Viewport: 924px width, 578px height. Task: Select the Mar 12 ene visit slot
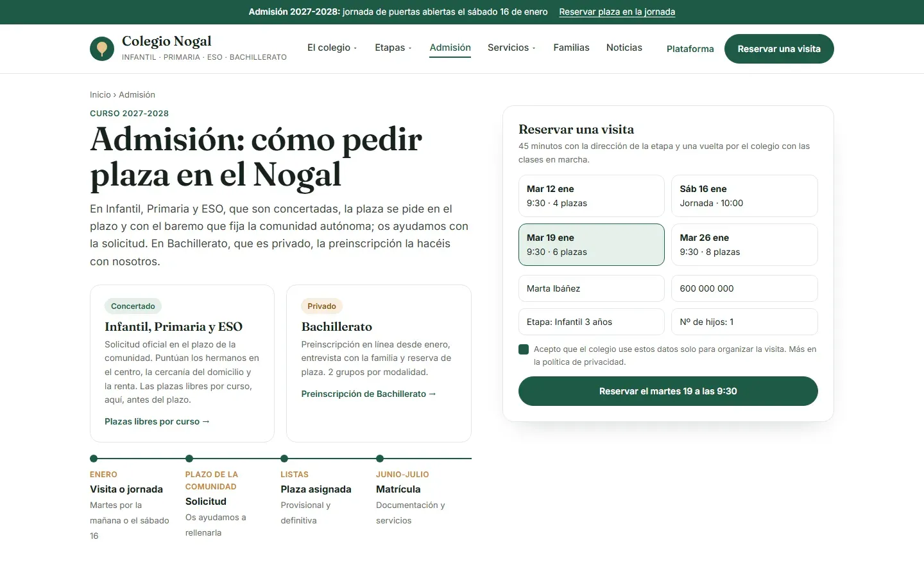coord(592,196)
